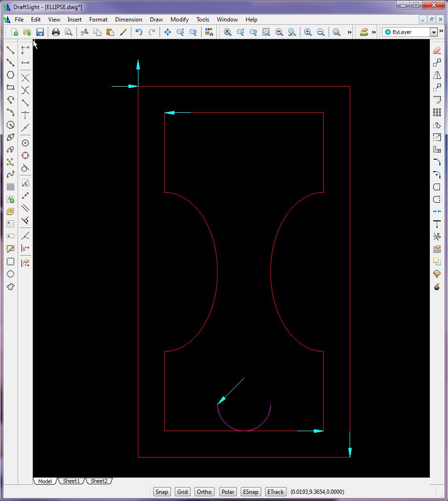The height and width of the screenshot is (501, 448).
Task: Switch to the Sheet2 tab
Action: tap(99, 481)
